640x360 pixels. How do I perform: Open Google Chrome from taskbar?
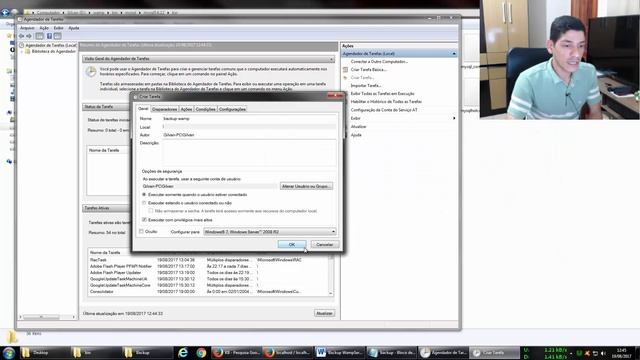(201, 353)
